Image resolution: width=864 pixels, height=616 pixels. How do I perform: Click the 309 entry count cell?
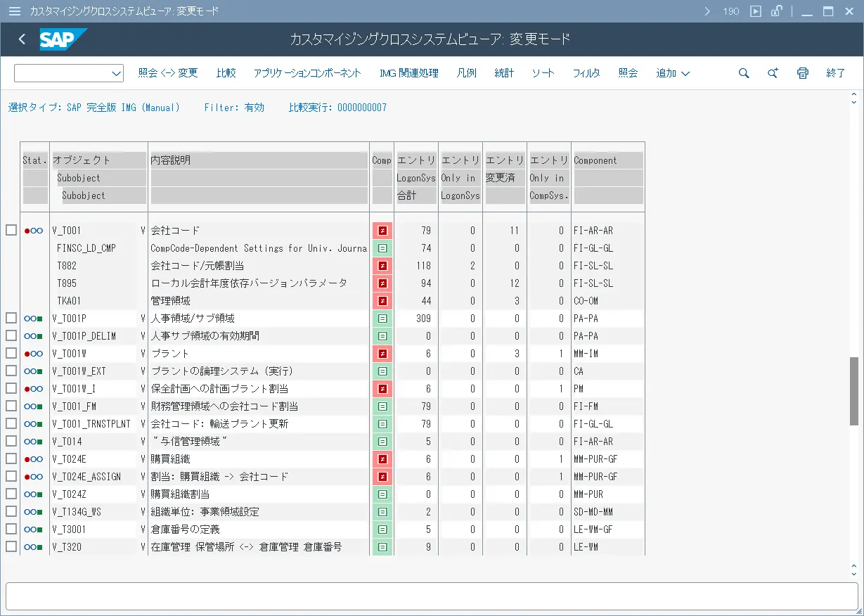423,319
